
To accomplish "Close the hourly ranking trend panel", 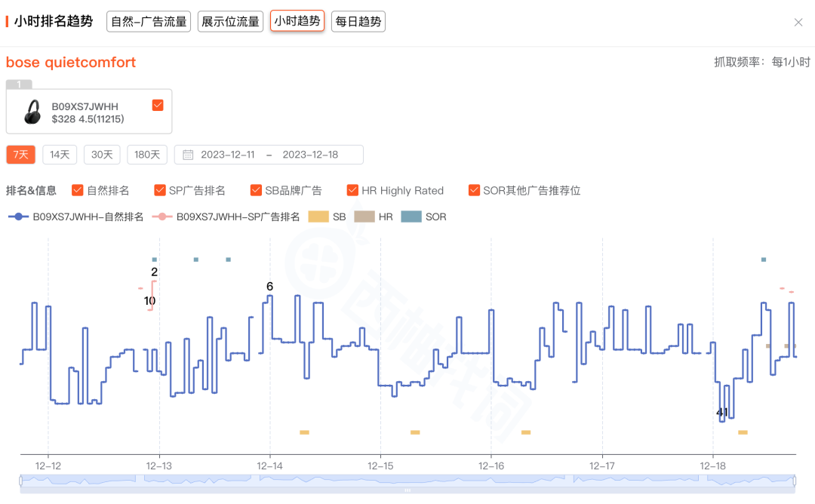I will coord(798,23).
